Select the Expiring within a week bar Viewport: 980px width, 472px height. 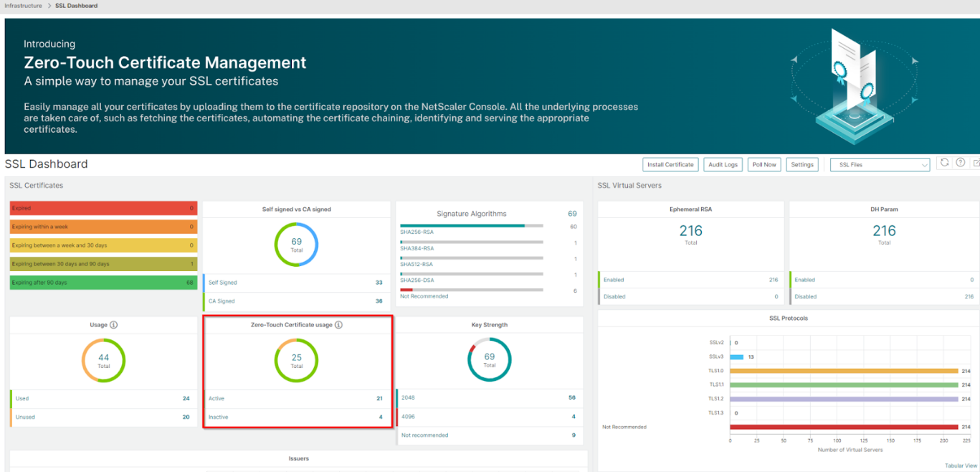pyautogui.click(x=103, y=227)
